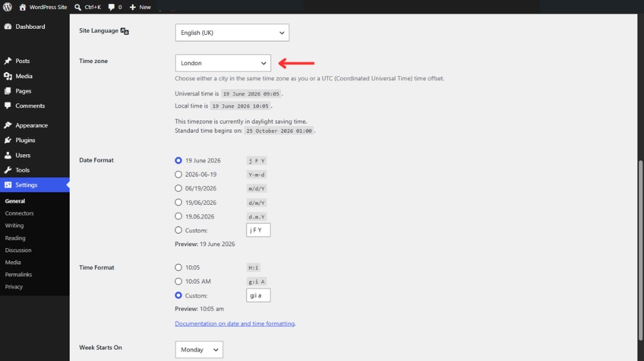Click the Pages icon in the sidebar
644x361 pixels.
[8, 91]
